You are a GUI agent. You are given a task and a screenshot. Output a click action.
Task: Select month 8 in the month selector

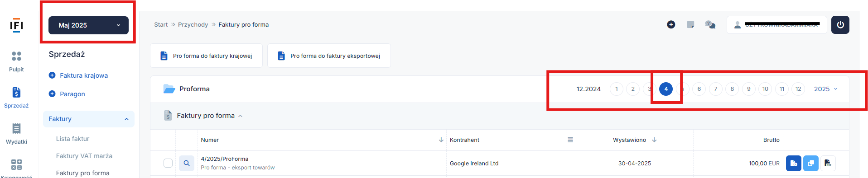pos(732,89)
